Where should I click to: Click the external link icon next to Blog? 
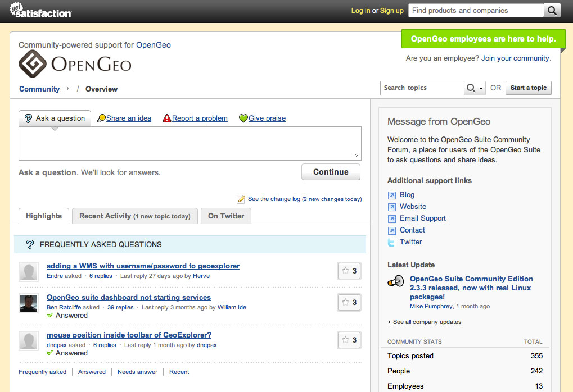(x=392, y=195)
